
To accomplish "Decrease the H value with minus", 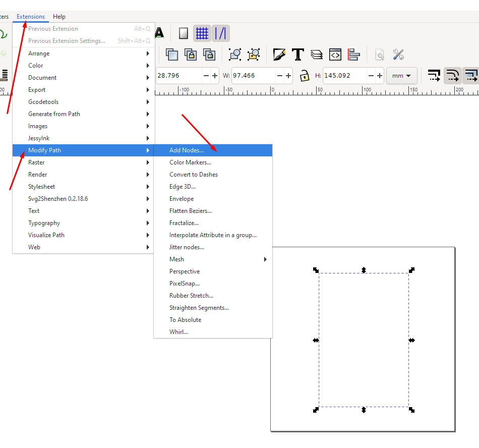I will pyautogui.click(x=371, y=76).
